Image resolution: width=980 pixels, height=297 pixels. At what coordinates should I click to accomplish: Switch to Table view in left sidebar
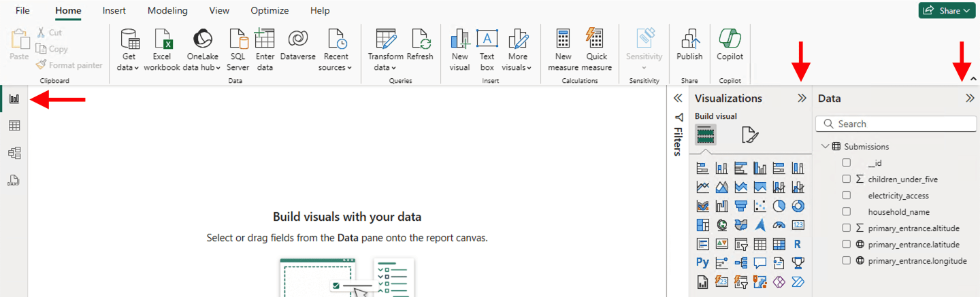(14, 126)
